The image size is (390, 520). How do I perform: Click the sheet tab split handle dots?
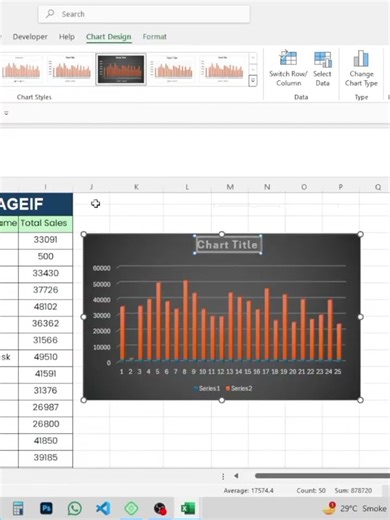tap(223, 476)
